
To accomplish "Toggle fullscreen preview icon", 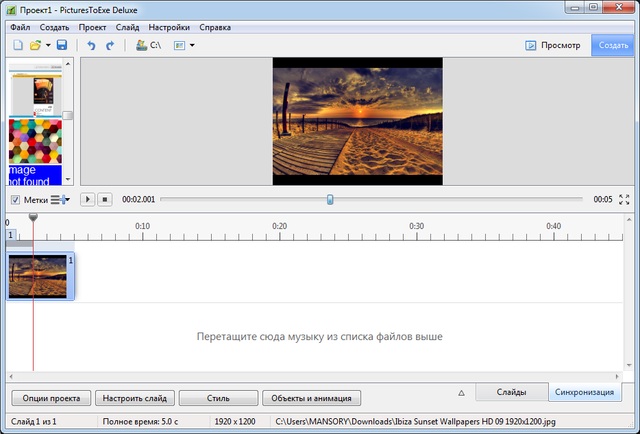I will [x=625, y=200].
